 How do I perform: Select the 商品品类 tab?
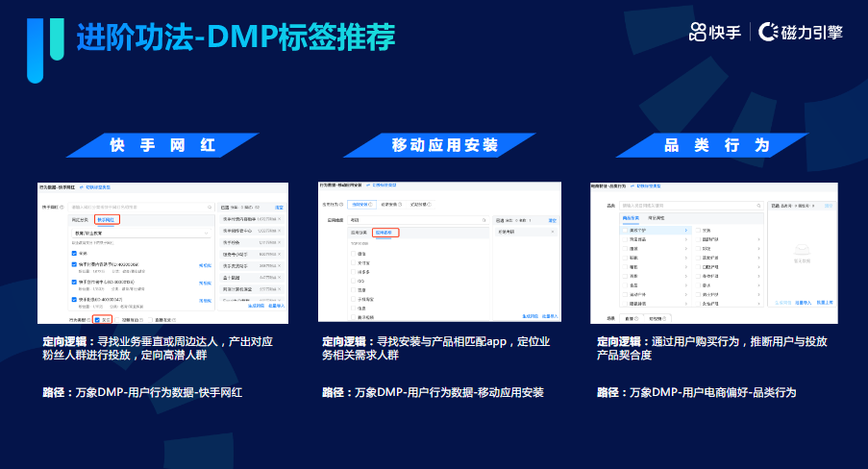[x=632, y=218]
